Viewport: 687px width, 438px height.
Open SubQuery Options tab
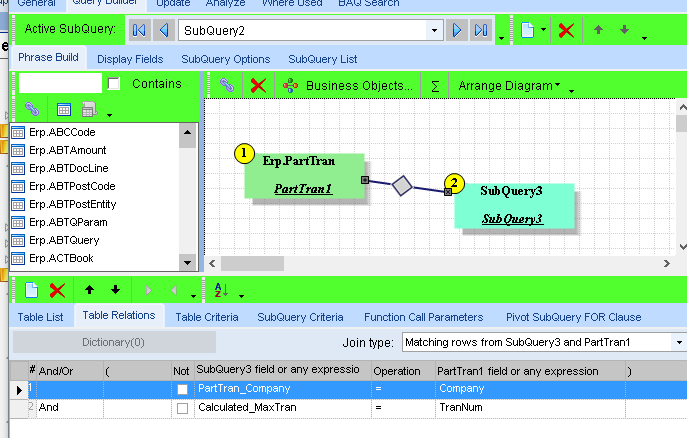226,59
